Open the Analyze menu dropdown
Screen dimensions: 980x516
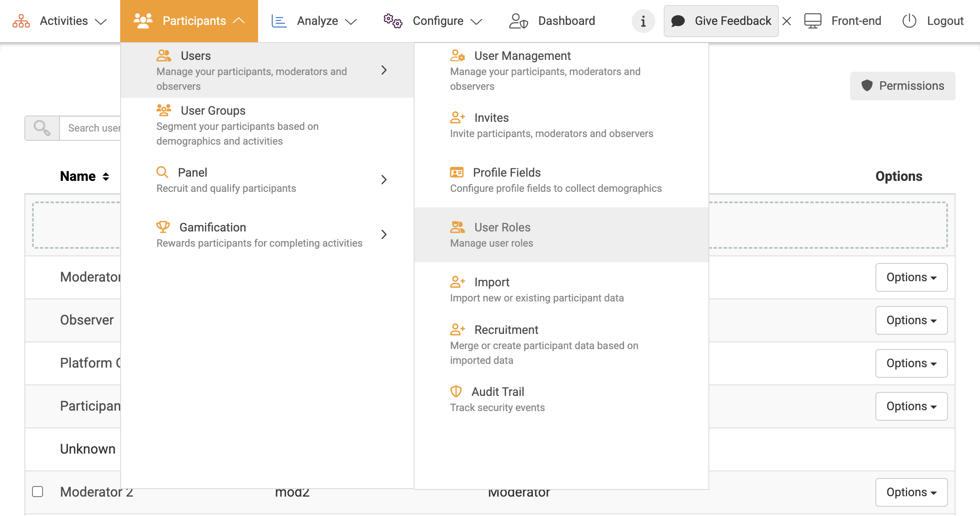314,21
